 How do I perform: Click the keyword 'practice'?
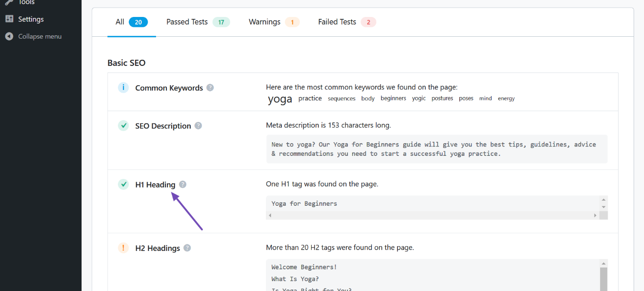coord(310,98)
